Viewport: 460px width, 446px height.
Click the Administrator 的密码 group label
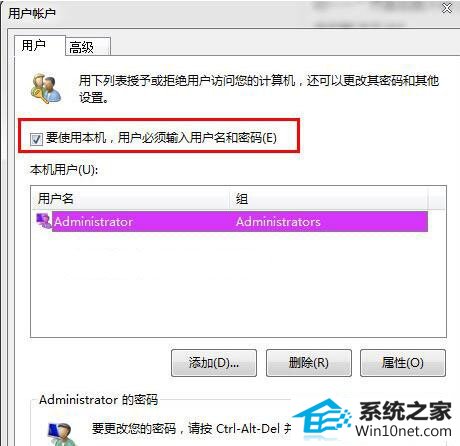pos(98,399)
